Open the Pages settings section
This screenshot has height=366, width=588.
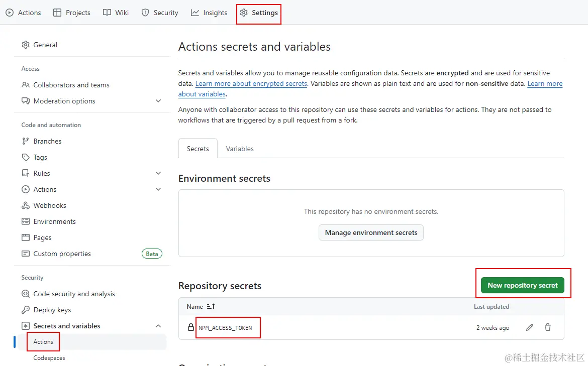[x=43, y=237]
